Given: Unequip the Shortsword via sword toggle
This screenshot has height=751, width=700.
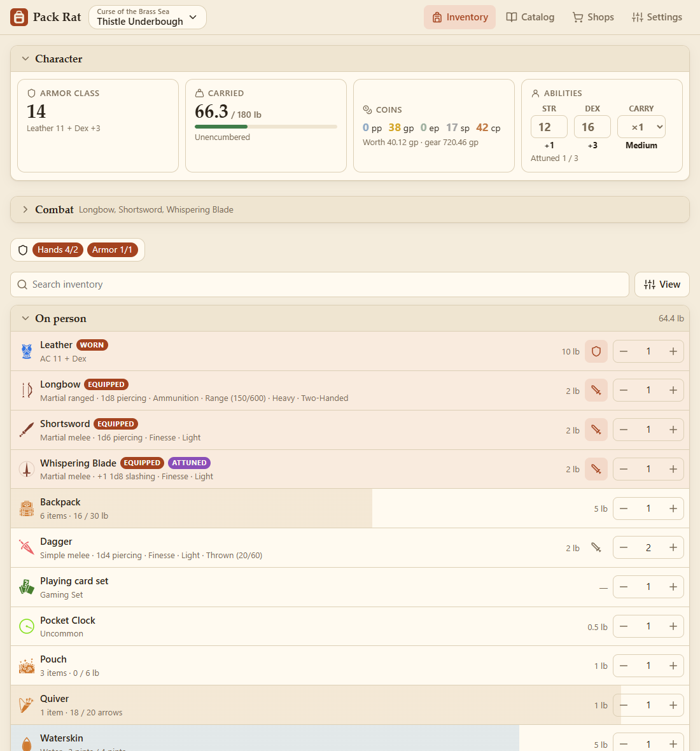Looking at the screenshot, I should [x=596, y=430].
